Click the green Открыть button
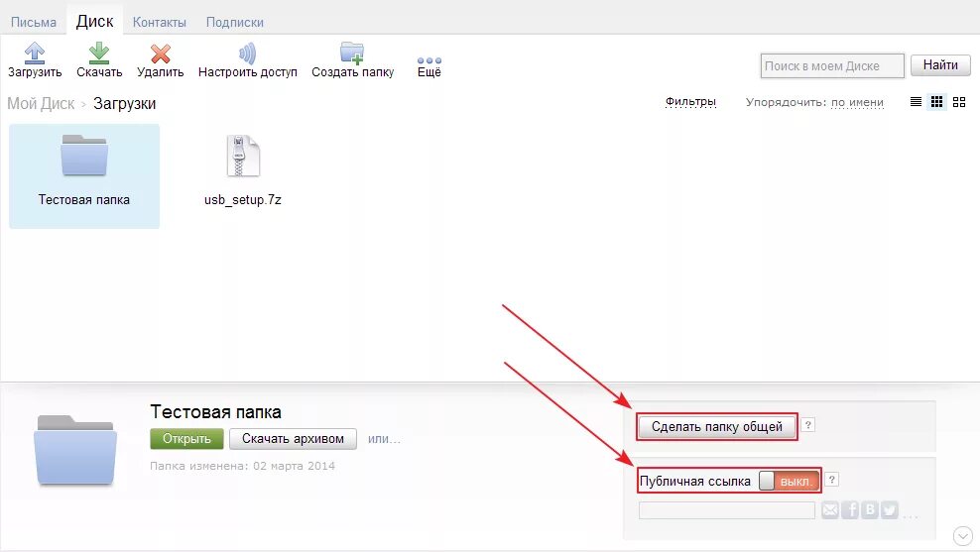Image resolution: width=980 pixels, height=552 pixels. click(186, 439)
